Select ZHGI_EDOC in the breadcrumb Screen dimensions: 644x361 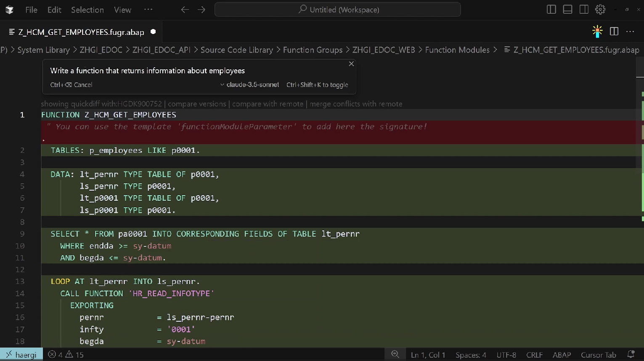pyautogui.click(x=101, y=50)
